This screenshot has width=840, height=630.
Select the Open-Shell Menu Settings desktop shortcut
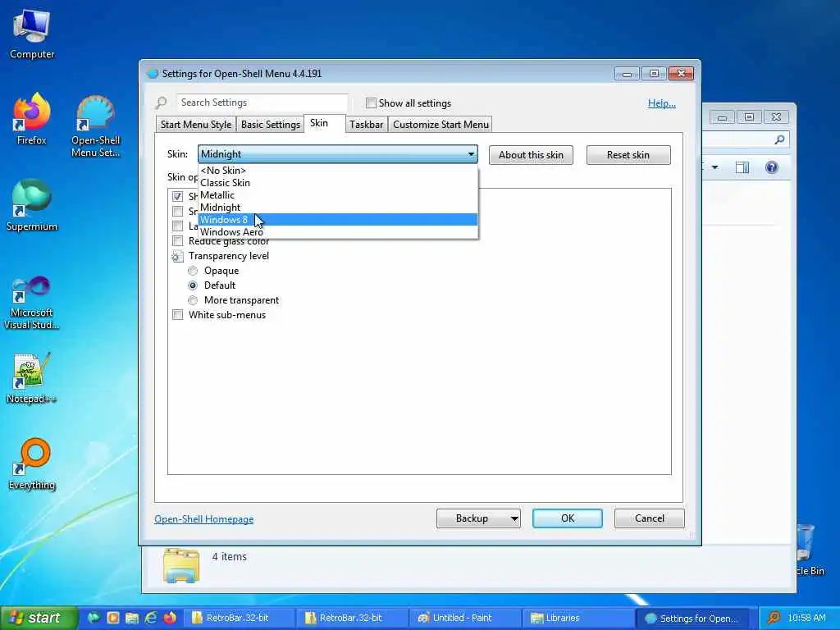coord(95,126)
